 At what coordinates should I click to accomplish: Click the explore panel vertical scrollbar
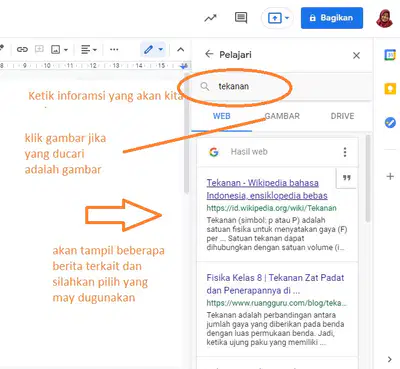368,178
